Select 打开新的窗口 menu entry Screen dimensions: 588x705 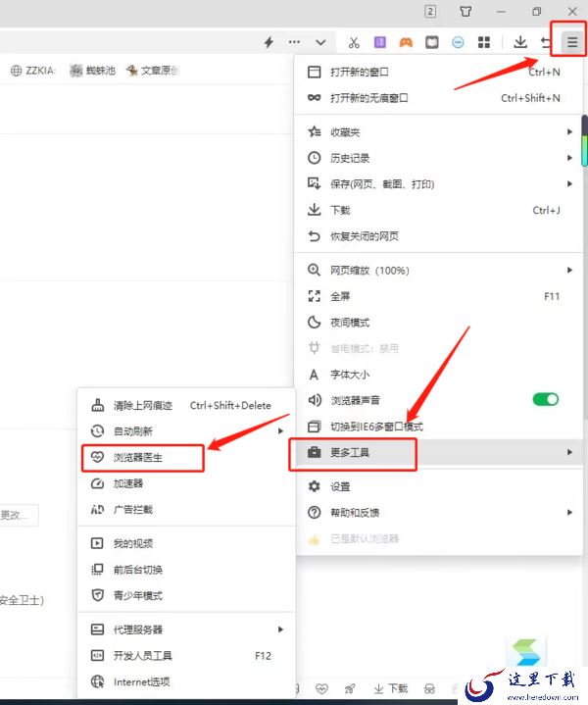click(x=438, y=72)
